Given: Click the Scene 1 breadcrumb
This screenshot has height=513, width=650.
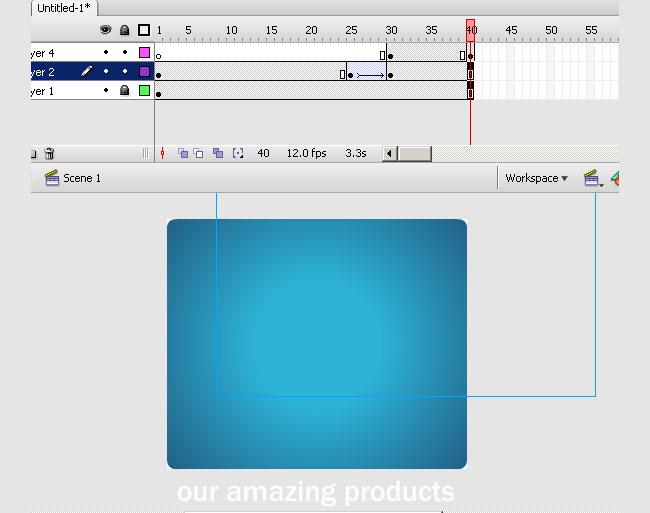Looking at the screenshot, I should pos(73,178).
